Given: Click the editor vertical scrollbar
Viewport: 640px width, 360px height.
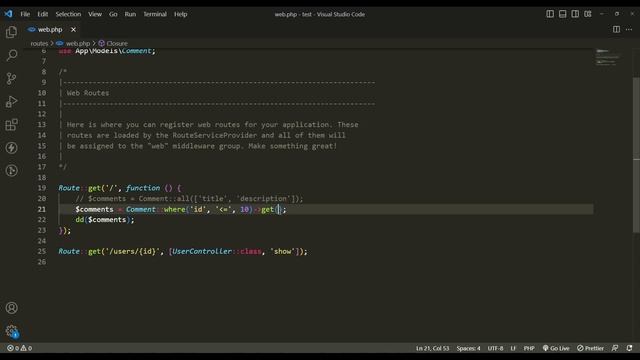Looking at the screenshot, I should [x=636, y=155].
